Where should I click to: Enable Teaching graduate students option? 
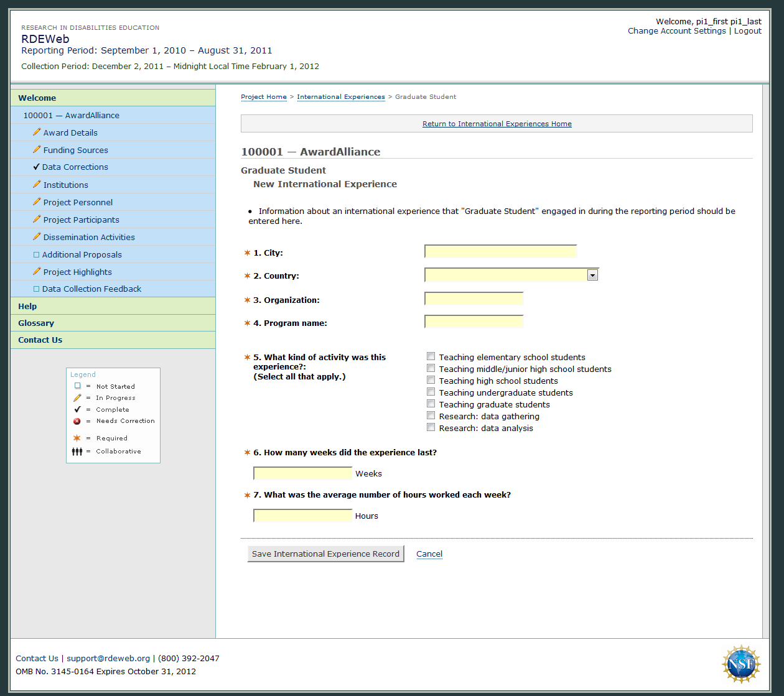point(431,404)
